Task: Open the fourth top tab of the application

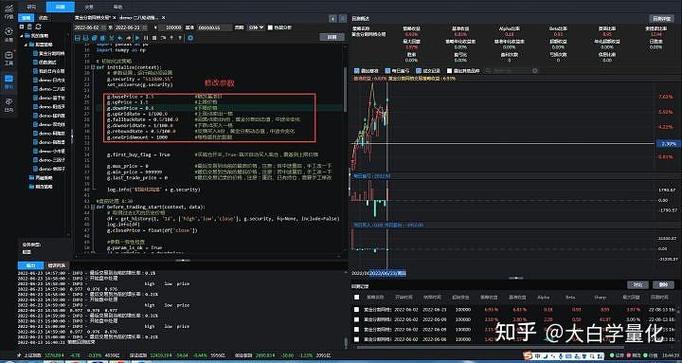Action: coord(117,7)
